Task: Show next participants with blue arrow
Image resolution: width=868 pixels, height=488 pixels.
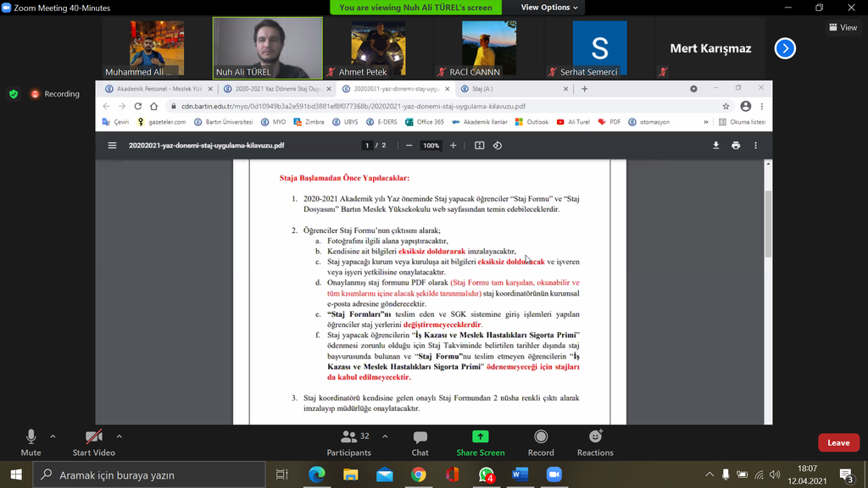Action: (785, 48)
